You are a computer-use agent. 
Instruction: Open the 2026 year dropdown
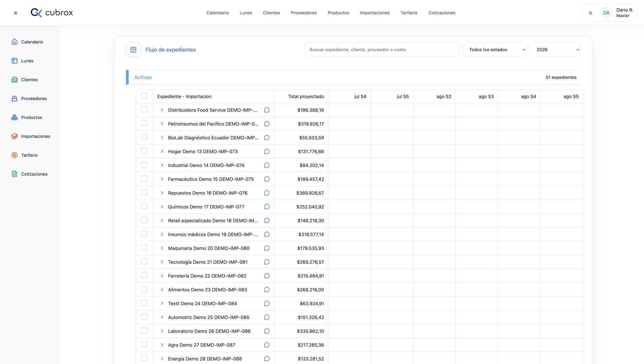555,50
